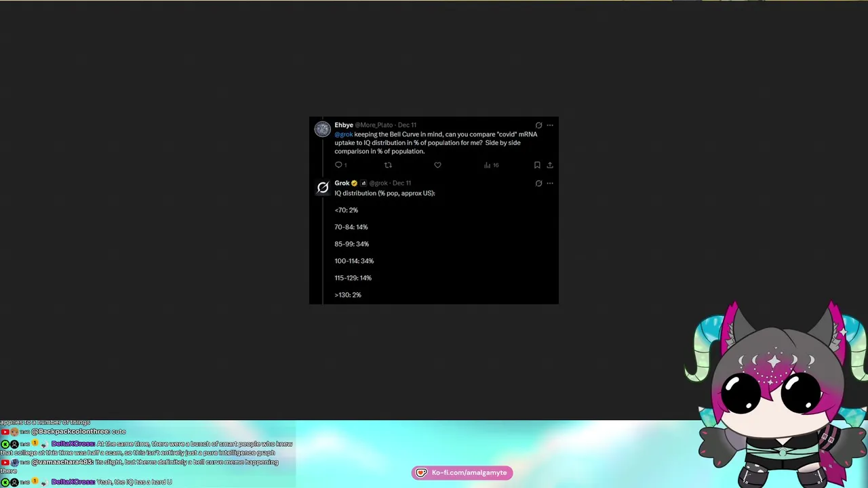Reply to Ehbye's tweet with comment icon
This screenshot has height=488, width=868.
[338, 165]
